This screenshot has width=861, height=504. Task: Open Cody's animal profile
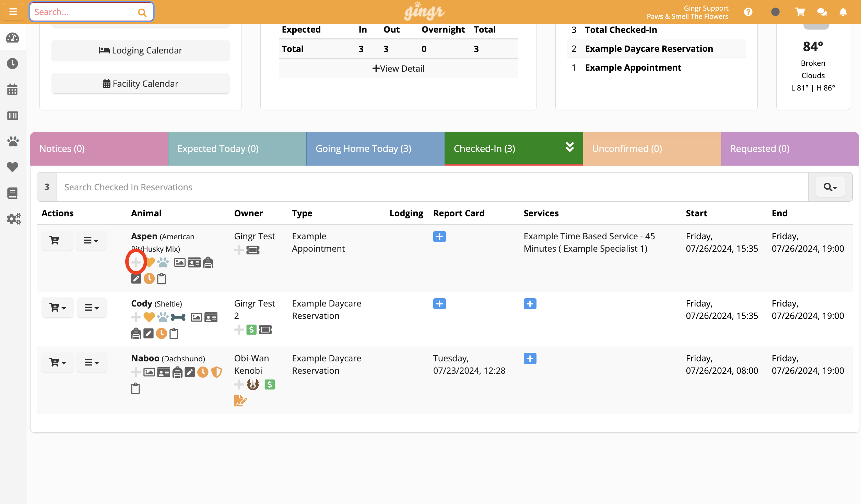141,303
